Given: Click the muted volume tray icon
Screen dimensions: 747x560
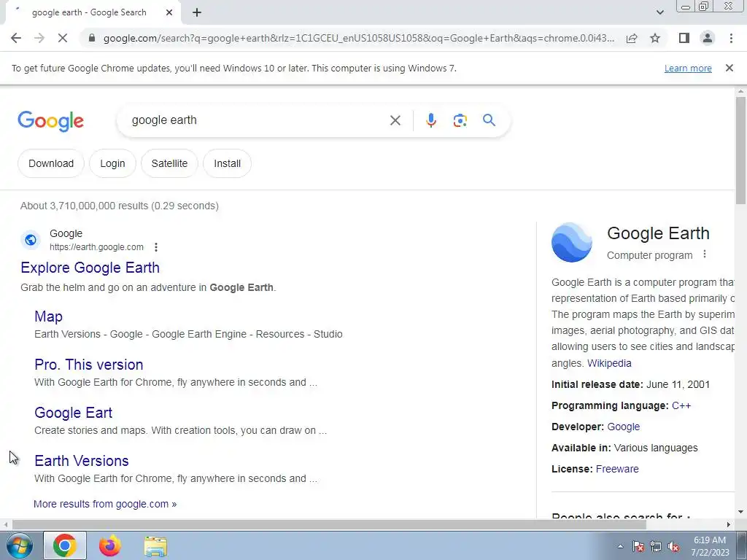Looking at the screenshot, I should tap(673, 546).
